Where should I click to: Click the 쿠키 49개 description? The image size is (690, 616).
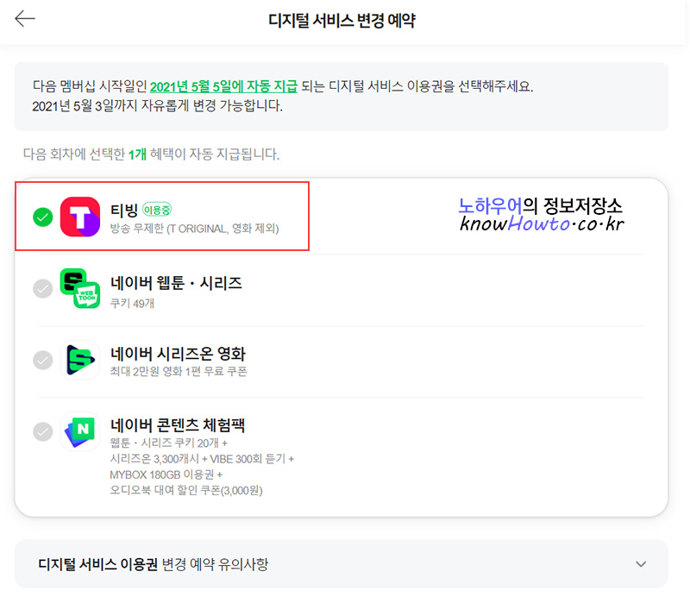(132, 304)
